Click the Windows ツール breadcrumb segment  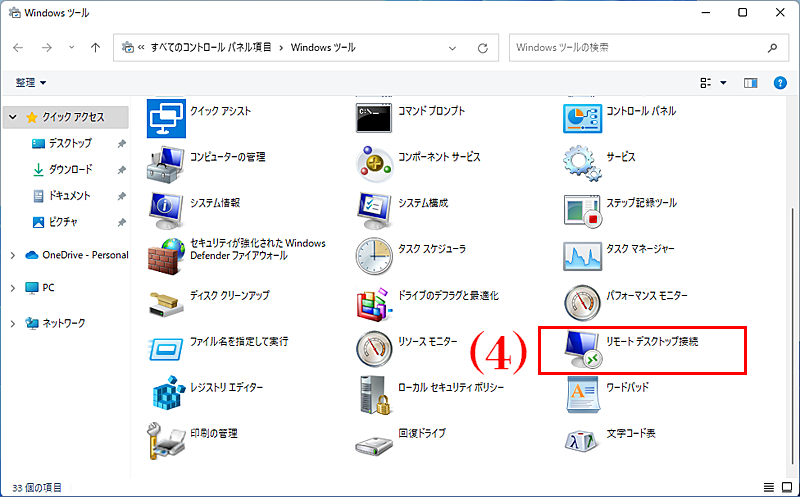tap(323, 47)
